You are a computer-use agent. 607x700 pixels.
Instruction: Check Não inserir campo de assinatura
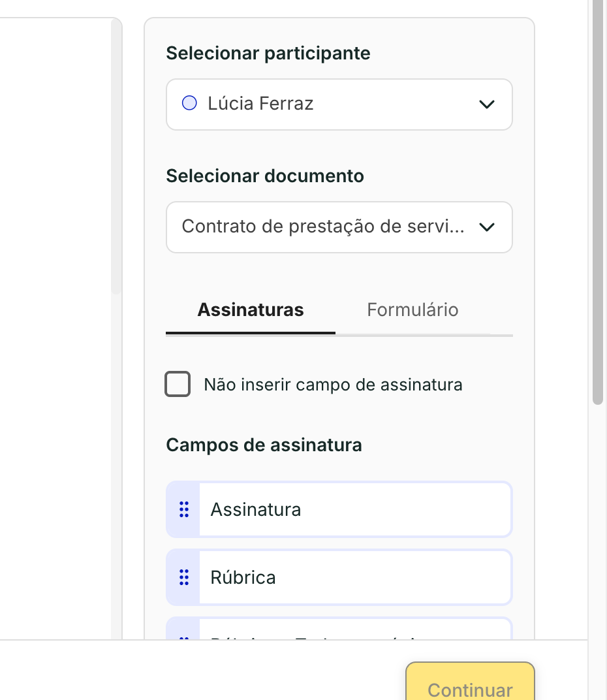[178, 384]
